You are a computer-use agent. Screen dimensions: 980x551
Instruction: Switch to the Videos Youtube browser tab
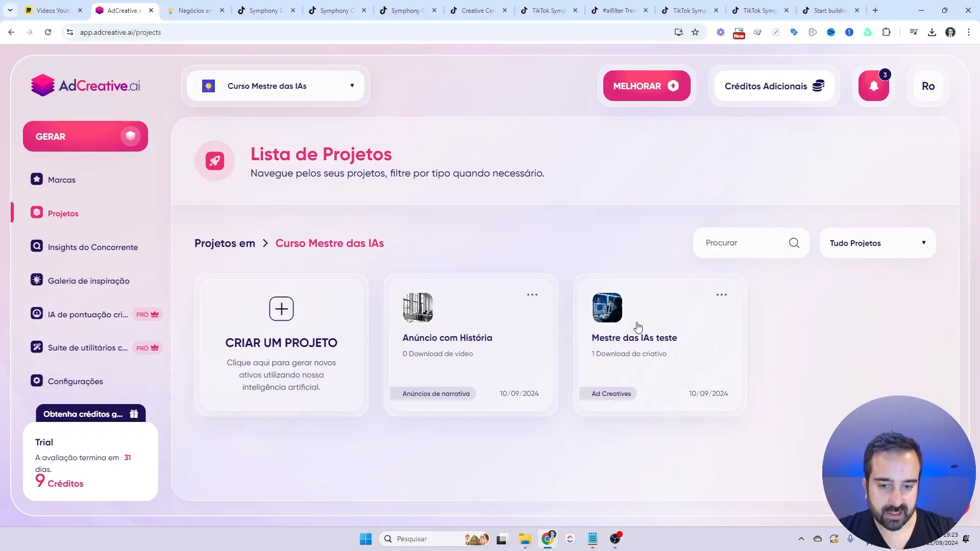(x=53, y=10)
